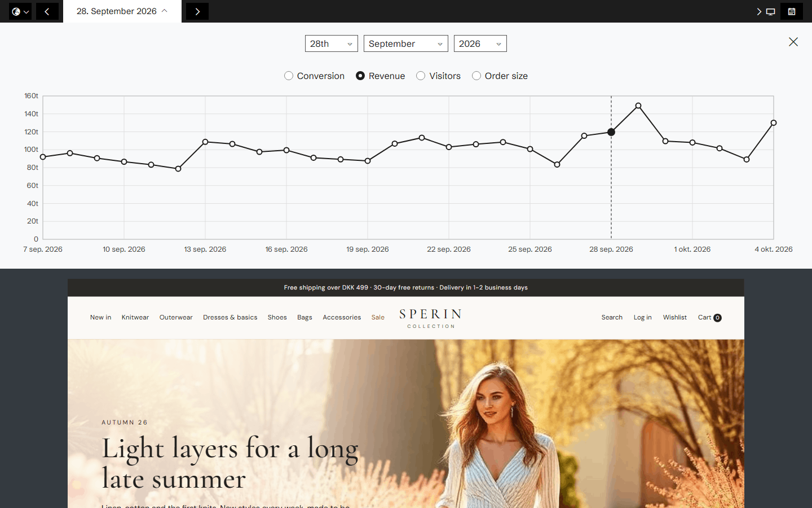Open the Cart link

coord(710,317)
